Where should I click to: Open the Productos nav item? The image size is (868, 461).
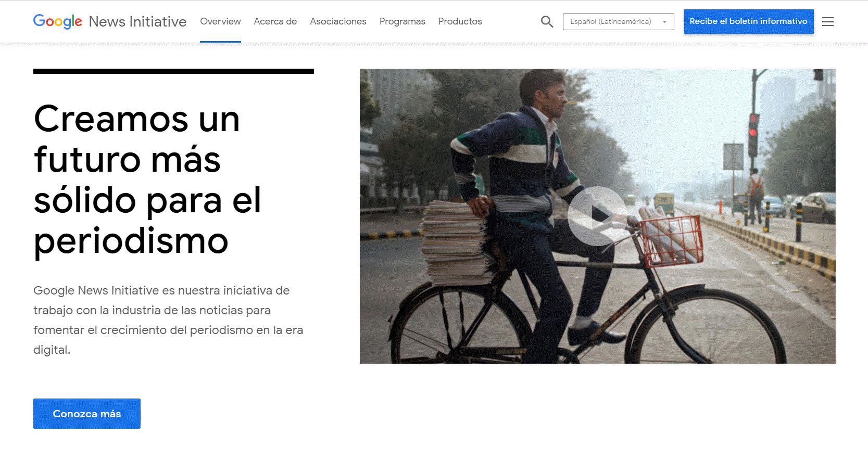[460, 21]
